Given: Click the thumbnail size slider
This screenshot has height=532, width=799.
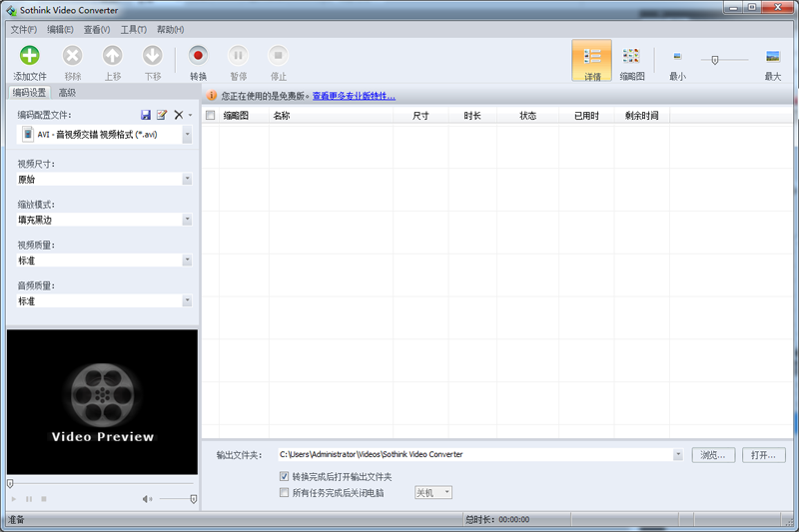Looking at the screenshot, I should 723,60.
